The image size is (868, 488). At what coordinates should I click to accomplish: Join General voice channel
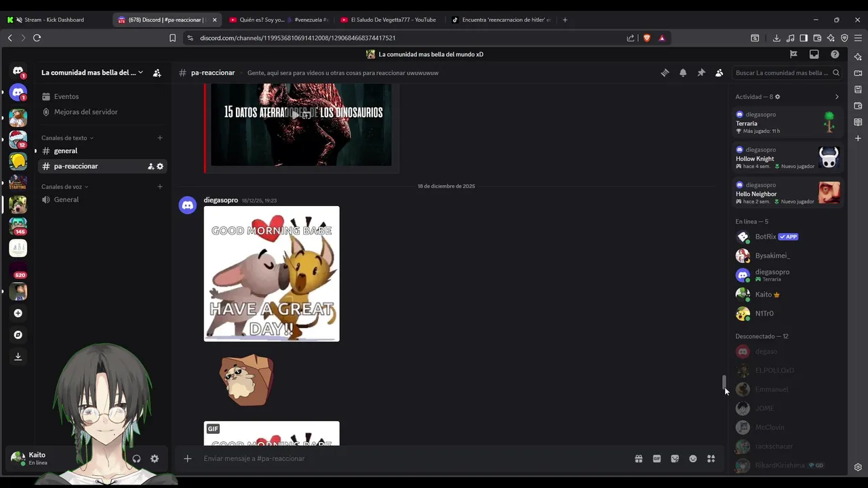click(x=102, y=200)
